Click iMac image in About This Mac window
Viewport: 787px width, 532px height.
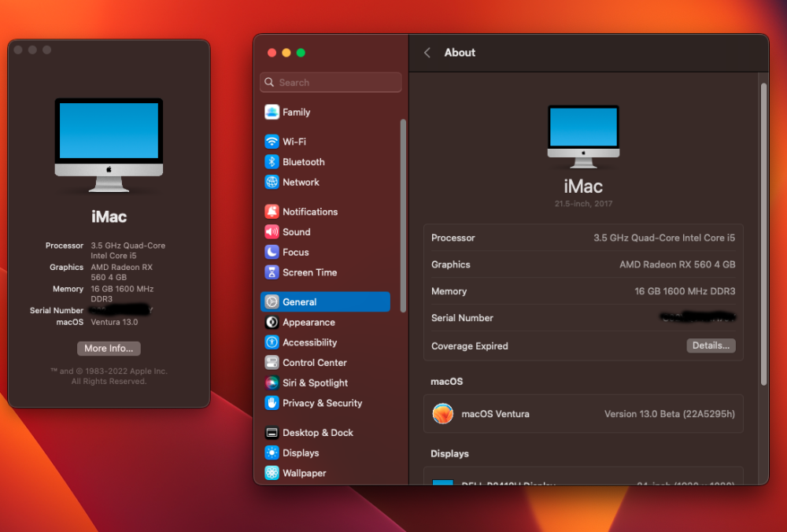tap(109, 145)
